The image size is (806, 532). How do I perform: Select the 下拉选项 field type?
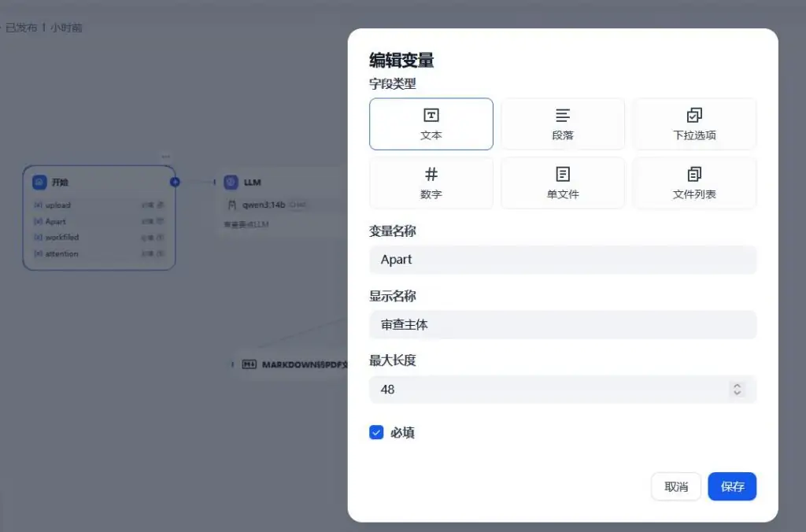[x=693, y=124]
